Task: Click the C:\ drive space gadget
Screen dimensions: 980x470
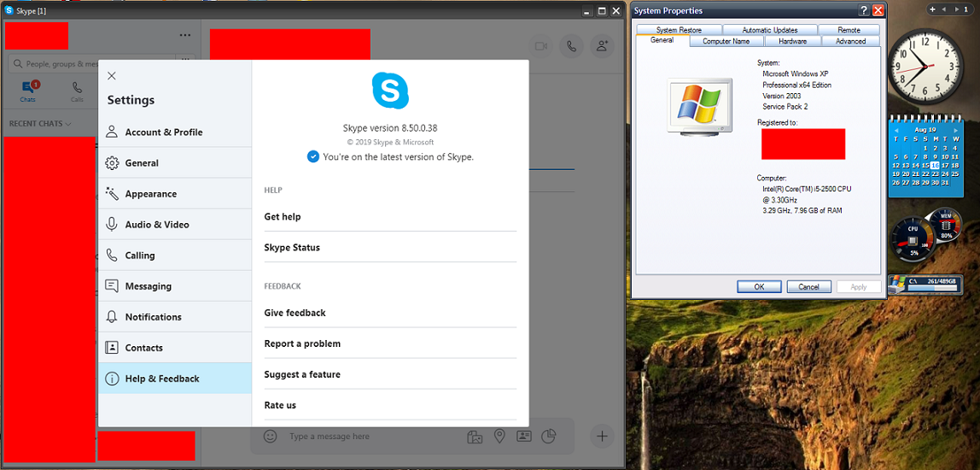Action: pyautogui.click(x=925, y=284)
